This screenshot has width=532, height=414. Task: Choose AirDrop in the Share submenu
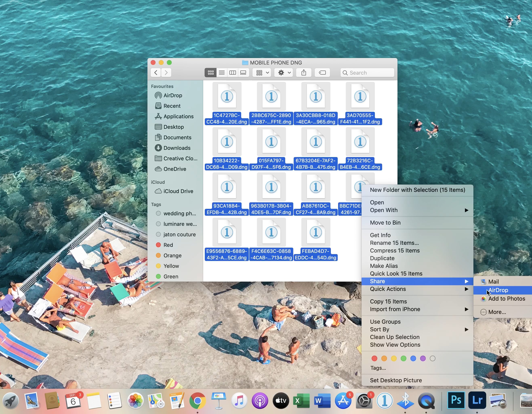498,290
